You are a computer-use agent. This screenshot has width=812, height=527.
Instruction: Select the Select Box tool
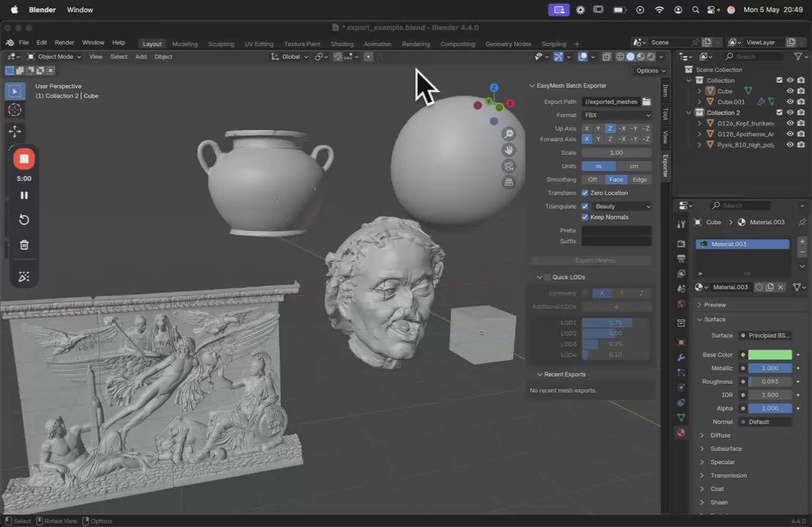click(15, 91)
